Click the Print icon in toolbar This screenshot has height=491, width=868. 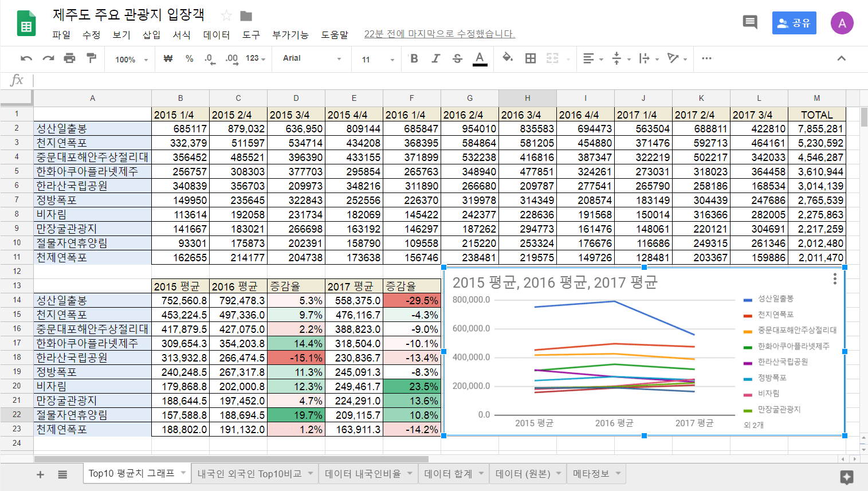69,58
